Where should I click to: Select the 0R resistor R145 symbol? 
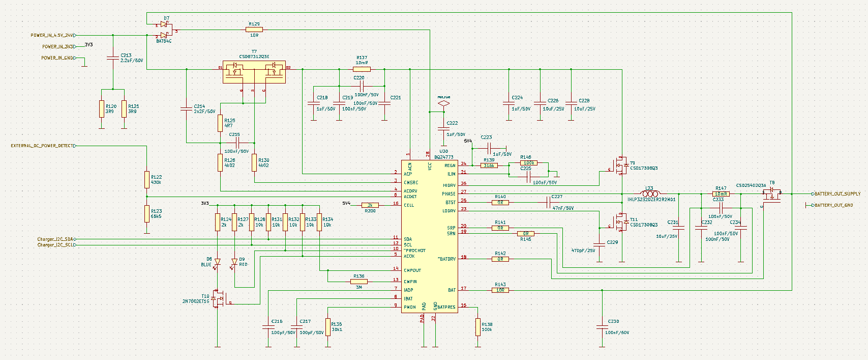(x=526, y=233)
